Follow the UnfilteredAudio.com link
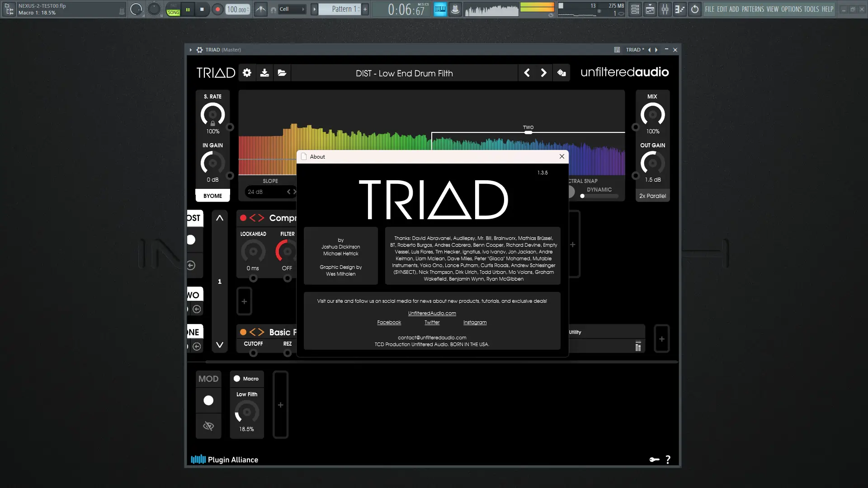 [x=432, y=313]
